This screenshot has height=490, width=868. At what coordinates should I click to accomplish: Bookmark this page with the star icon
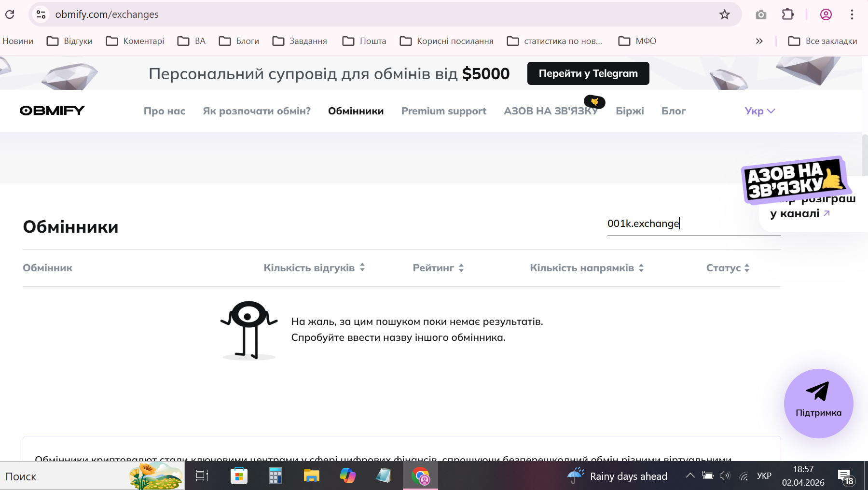tap(725, 14)
